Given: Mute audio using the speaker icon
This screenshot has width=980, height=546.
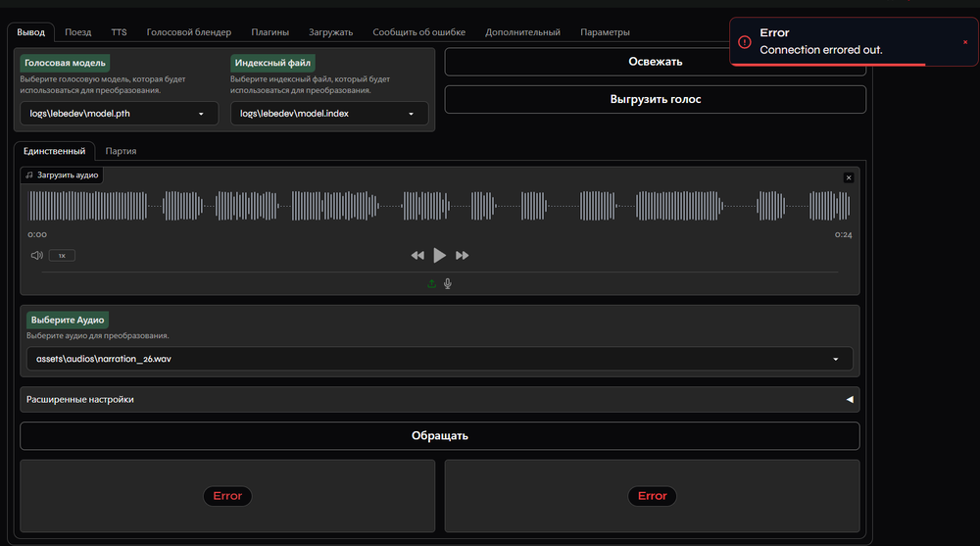Looking at the screenshot, I should [36, 255].
